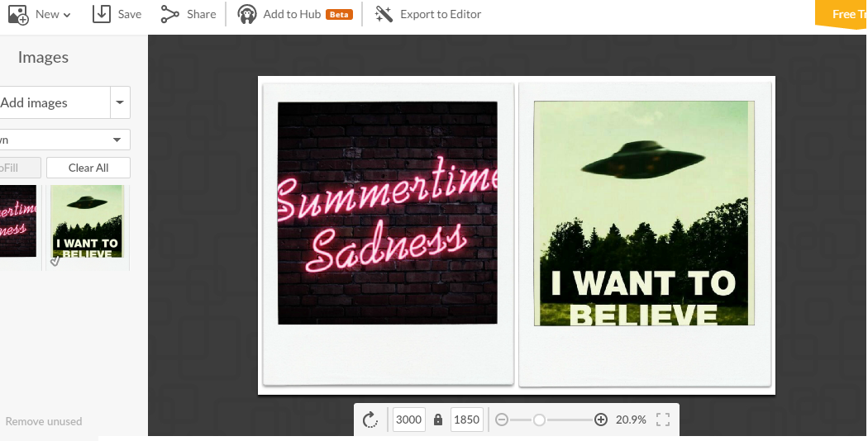
Task: Fit to screen with the fullscreen icon
Action: coord(663,420)
